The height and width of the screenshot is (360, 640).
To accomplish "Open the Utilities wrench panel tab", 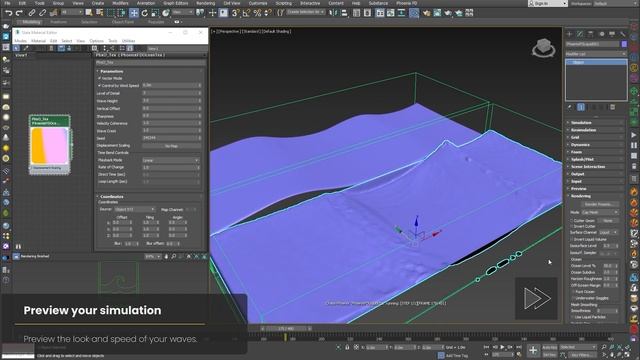I will (x=622, y=34).
